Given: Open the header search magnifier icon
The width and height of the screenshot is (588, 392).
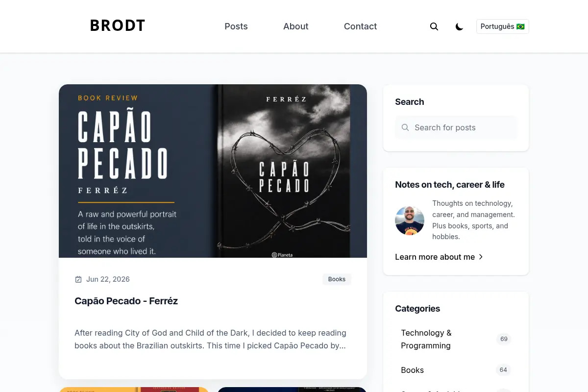Looking at the screenshot, I should coord(434,26).
